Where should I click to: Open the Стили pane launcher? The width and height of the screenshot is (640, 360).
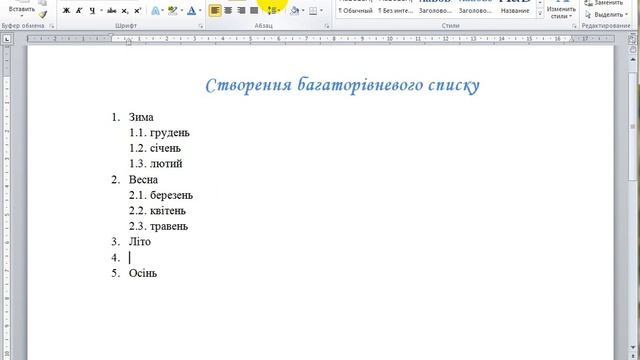[x=574, y=26]
